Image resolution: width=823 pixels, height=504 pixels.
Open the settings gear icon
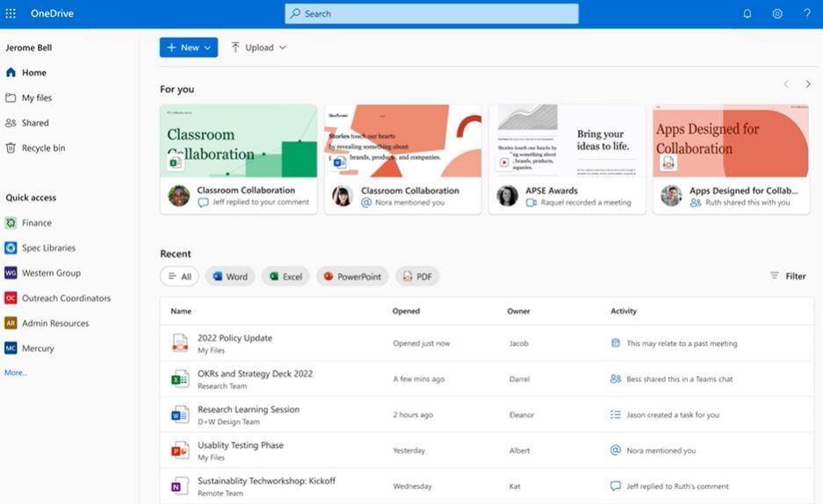tap(777, 13)
